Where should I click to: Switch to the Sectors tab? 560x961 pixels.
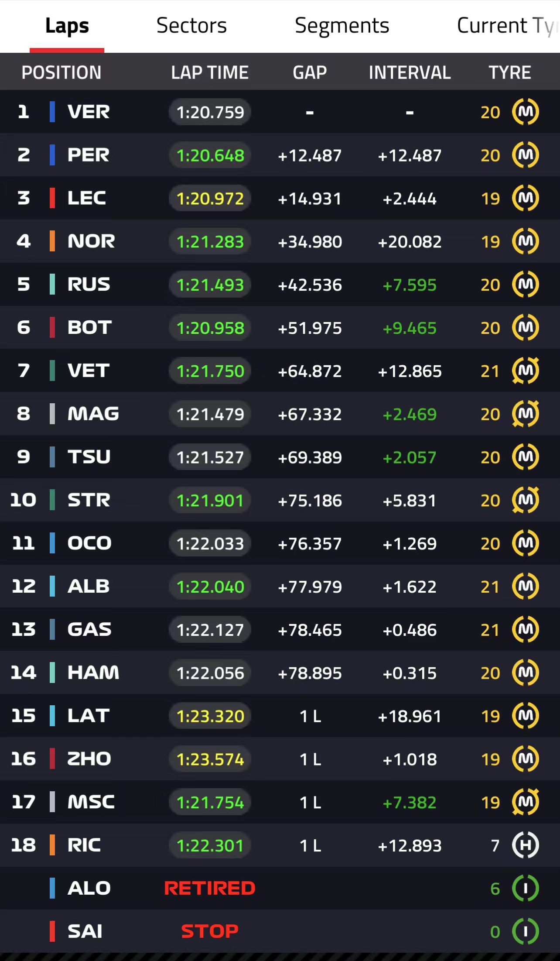coord(191,26)
